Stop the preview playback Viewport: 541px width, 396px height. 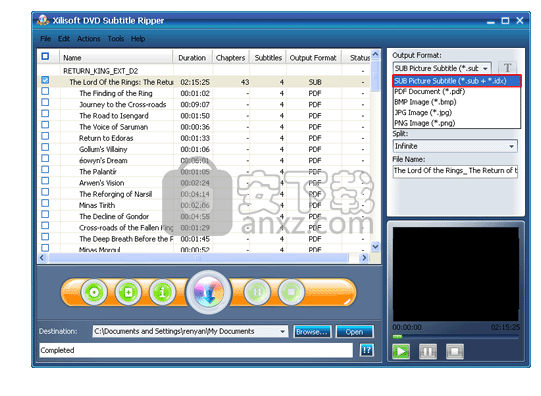pyautogui.click(x=455, y=352)
